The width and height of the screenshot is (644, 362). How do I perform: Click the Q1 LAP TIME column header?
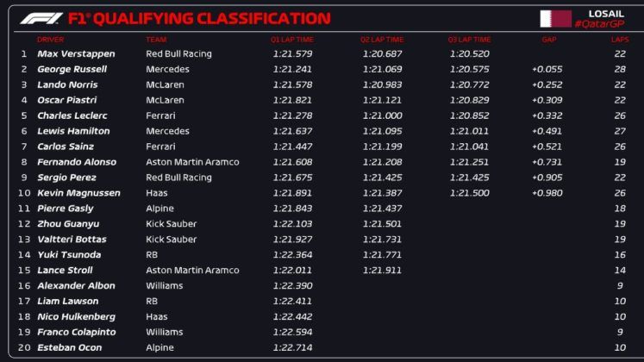tap(292, 40)
